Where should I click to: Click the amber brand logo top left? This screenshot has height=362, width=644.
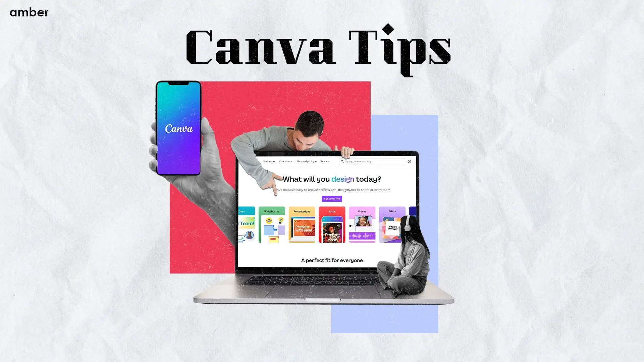point(29,12)
